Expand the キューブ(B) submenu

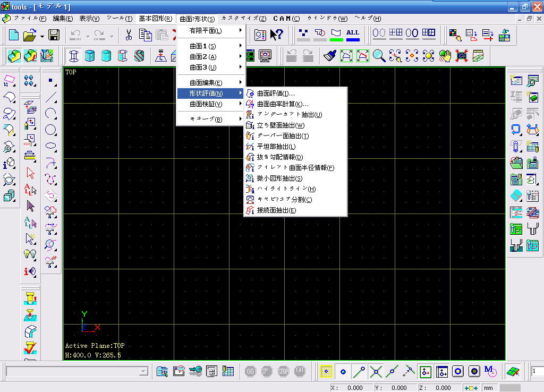tap(211, 119)
